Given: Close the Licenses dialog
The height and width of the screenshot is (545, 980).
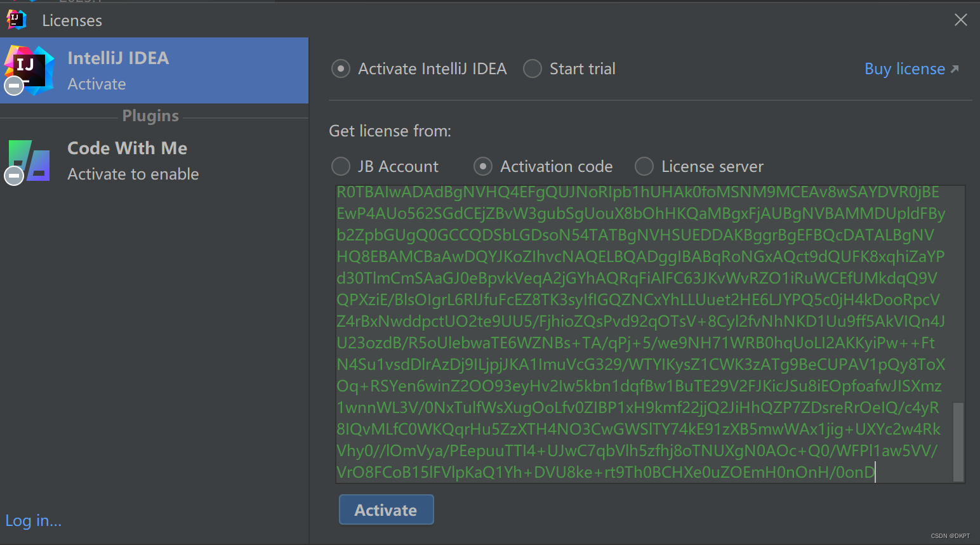Looking at the screenshot, I should (961, 20).
